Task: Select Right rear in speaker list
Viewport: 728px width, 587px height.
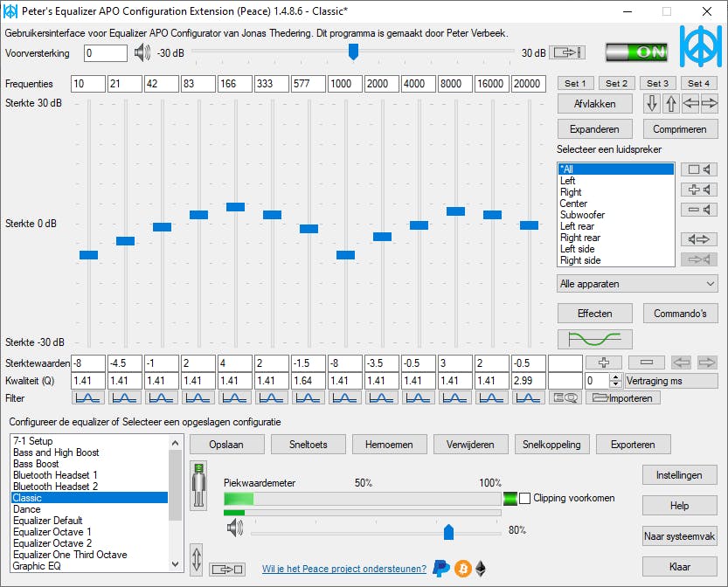Action: (615, 238)
